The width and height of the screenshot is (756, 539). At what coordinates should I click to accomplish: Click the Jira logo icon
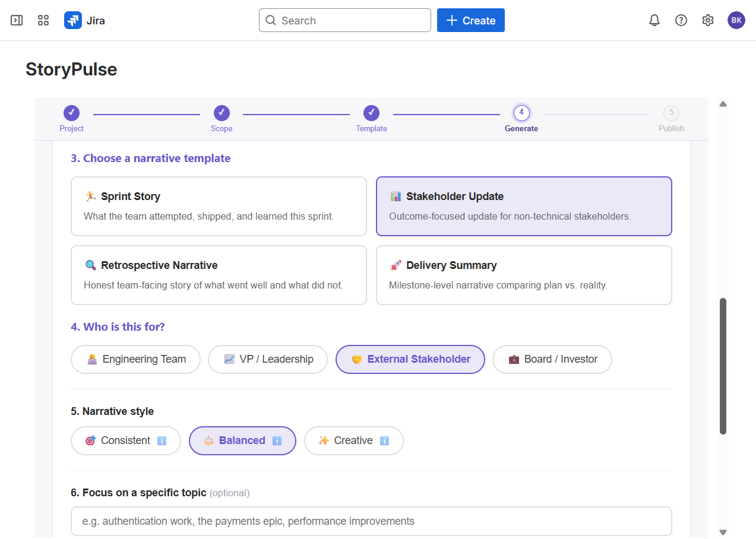click(x=73, y=20)
